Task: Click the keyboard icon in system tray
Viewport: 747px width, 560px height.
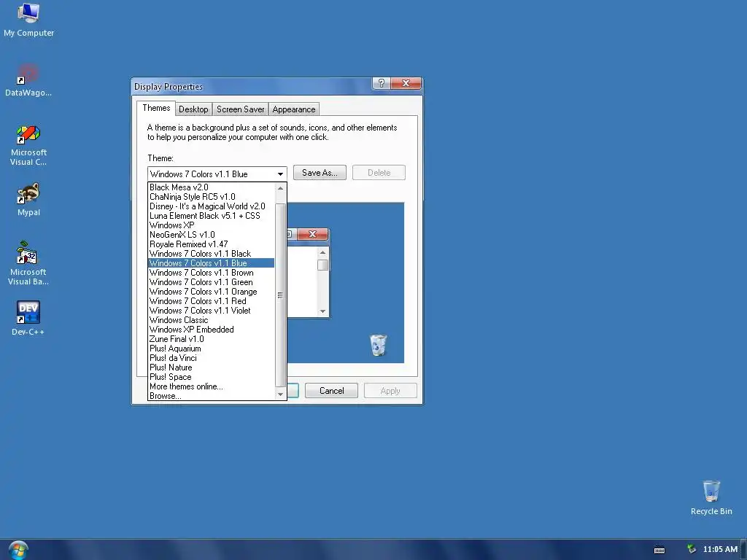Action: click(x=659, y=550)
